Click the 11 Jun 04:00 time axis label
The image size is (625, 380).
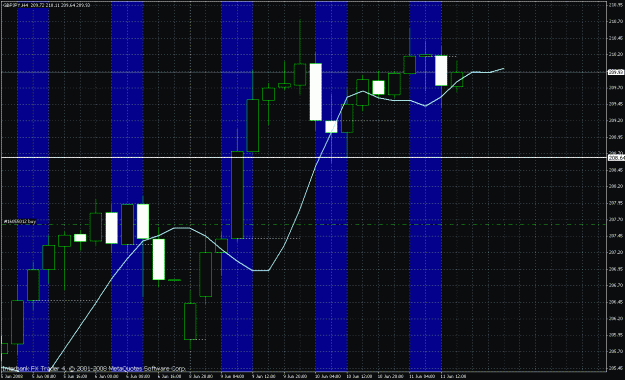tap(422, 376)
